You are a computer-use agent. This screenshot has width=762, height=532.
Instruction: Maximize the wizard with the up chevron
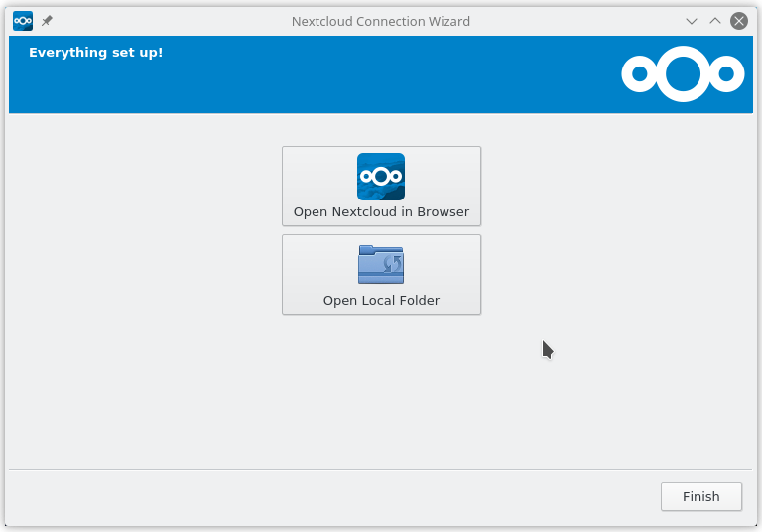point(715,21)
